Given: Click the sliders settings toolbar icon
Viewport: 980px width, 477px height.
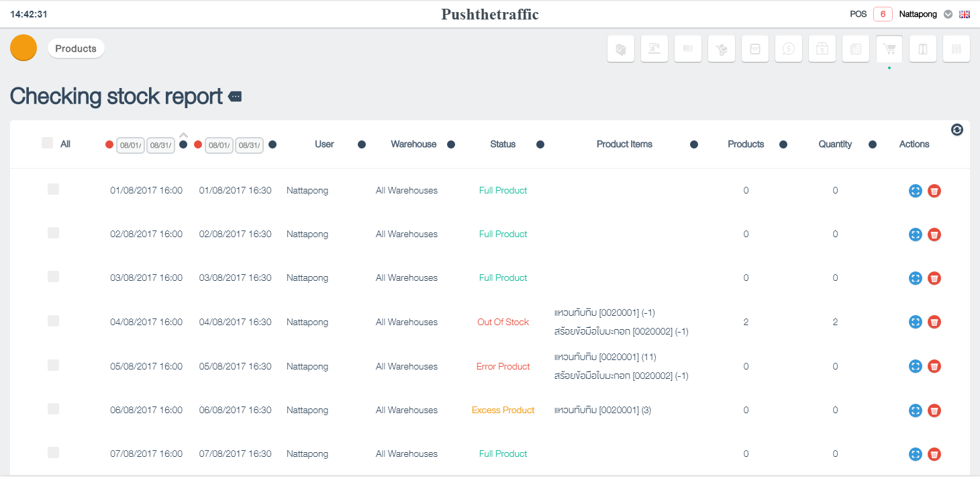Looking at the screenshot, I should [x=957, y=49].
